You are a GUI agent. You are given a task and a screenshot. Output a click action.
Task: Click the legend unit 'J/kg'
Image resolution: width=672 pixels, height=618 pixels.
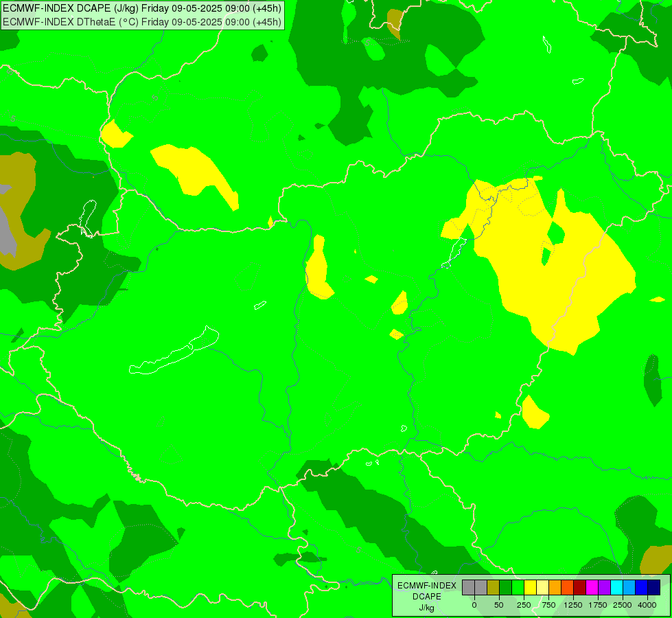(426, 608)
